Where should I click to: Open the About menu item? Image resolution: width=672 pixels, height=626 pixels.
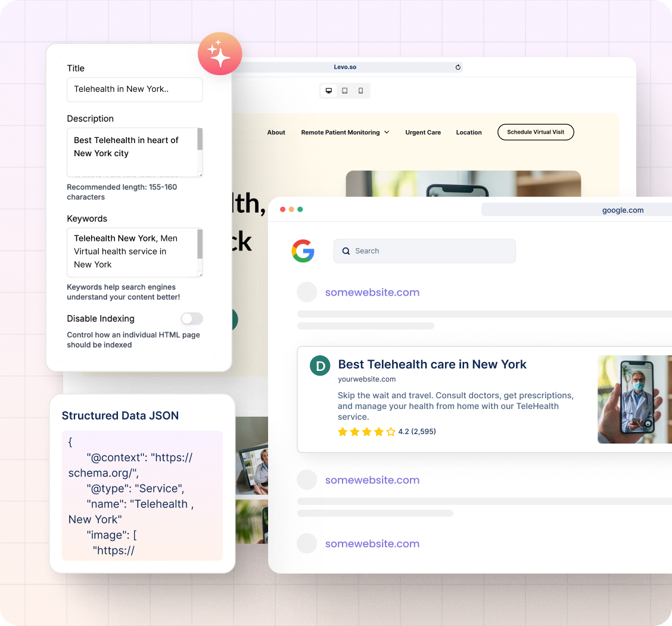276,132
